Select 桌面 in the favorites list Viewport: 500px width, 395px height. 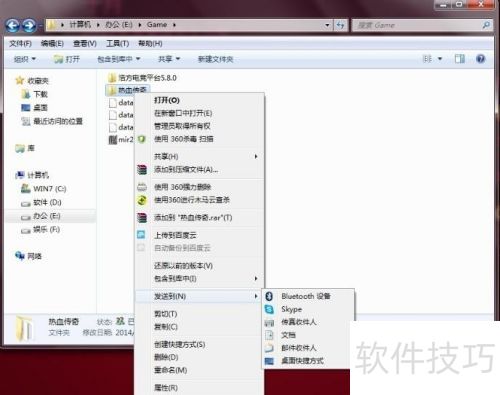point(41,108)
